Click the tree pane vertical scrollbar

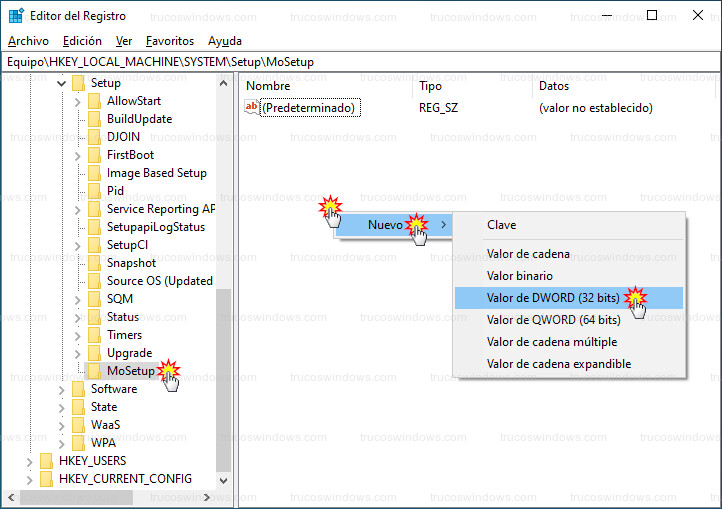(x=224, y=380)
